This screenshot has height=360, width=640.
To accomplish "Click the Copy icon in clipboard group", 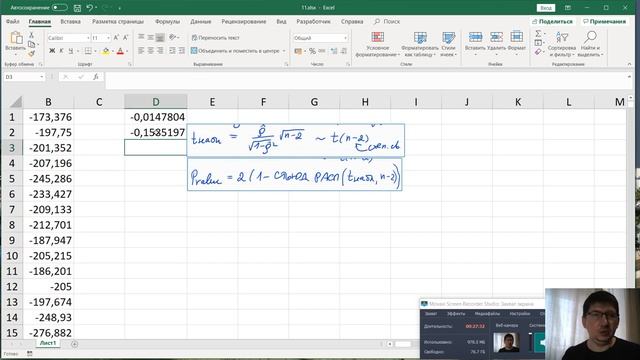I will (x=31, y=44).
